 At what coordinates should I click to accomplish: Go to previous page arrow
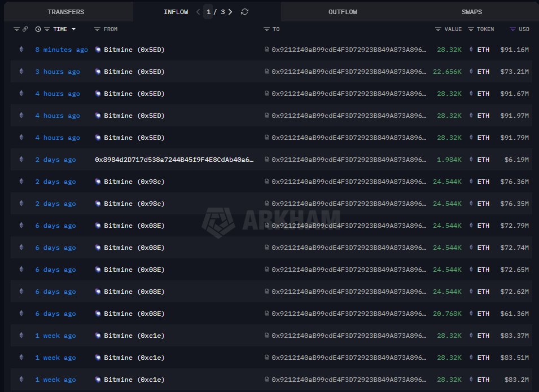198,12
